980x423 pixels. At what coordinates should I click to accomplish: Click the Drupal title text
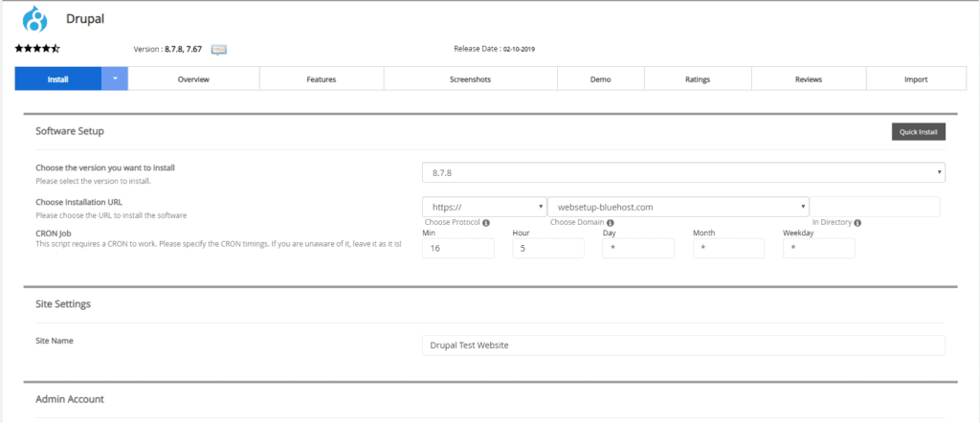pos(85,19)
